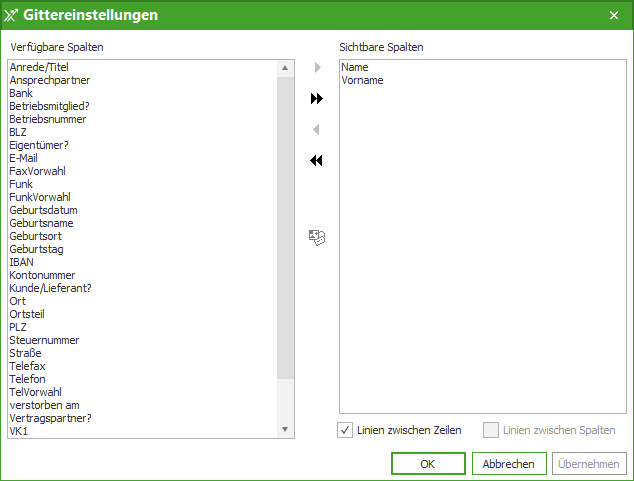Select Geburtsdatum in available columns
Image resolution: width=634 pixels, height=481 pixels.
[x=43, y=210]
